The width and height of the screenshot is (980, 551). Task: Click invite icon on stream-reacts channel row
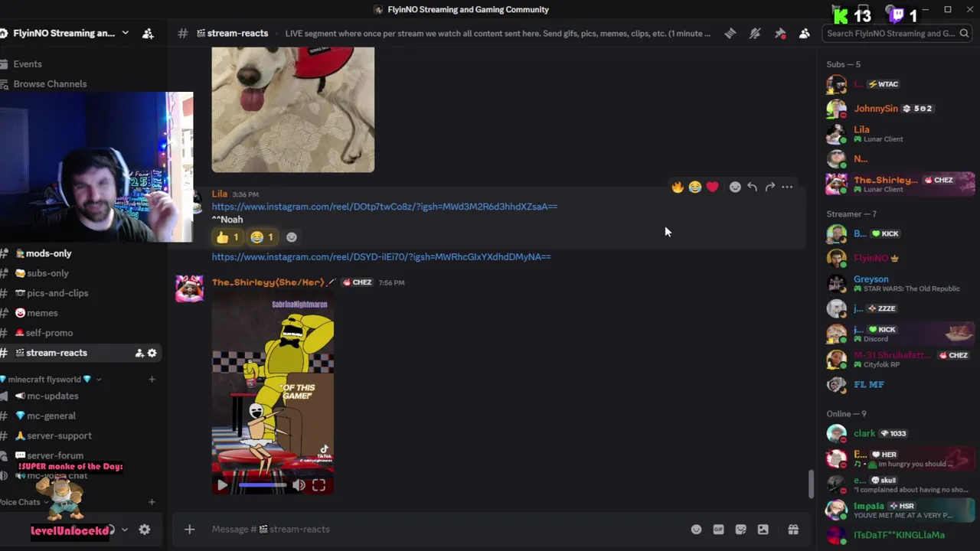click(x=139, y=353)
